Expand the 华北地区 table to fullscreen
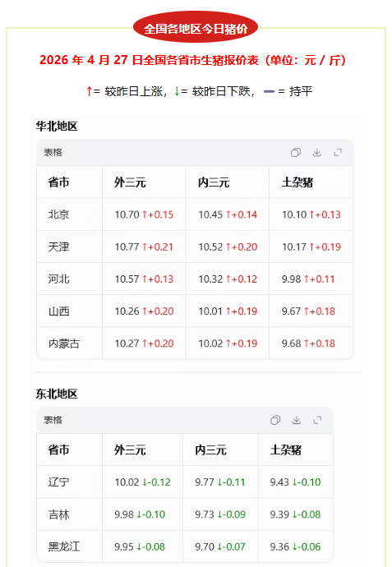392x567 pixels. [338, 153]
